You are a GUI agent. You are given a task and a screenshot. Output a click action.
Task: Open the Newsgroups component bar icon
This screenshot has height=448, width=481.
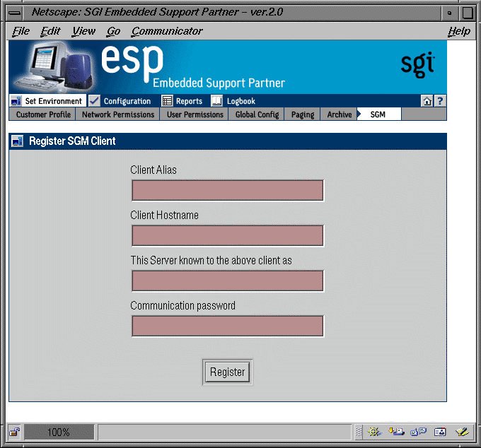419,432
